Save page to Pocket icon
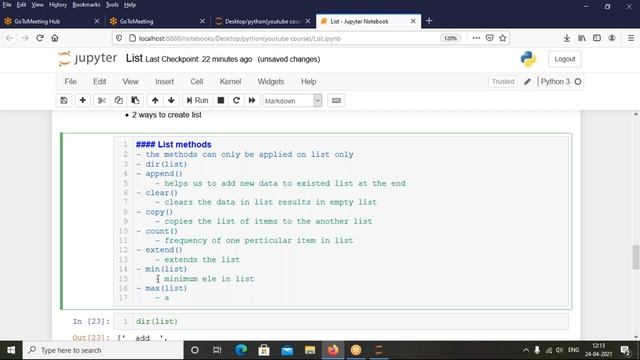This screenshot has width=640, height=360. (489, 38)
